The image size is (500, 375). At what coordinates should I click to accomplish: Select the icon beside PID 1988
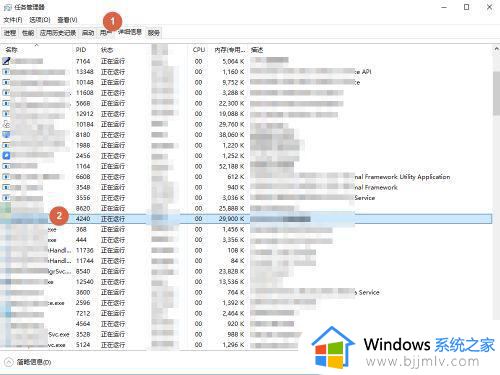6,145
